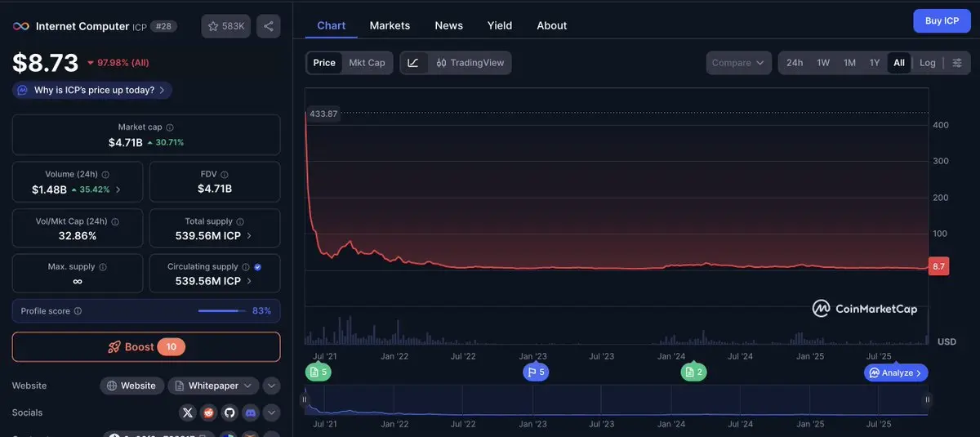Open the About tab

552,25
